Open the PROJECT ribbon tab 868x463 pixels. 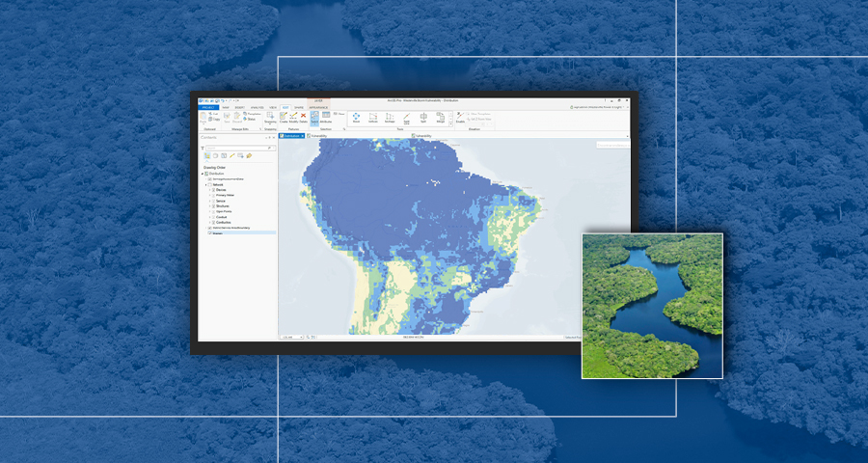click(208, 107)
